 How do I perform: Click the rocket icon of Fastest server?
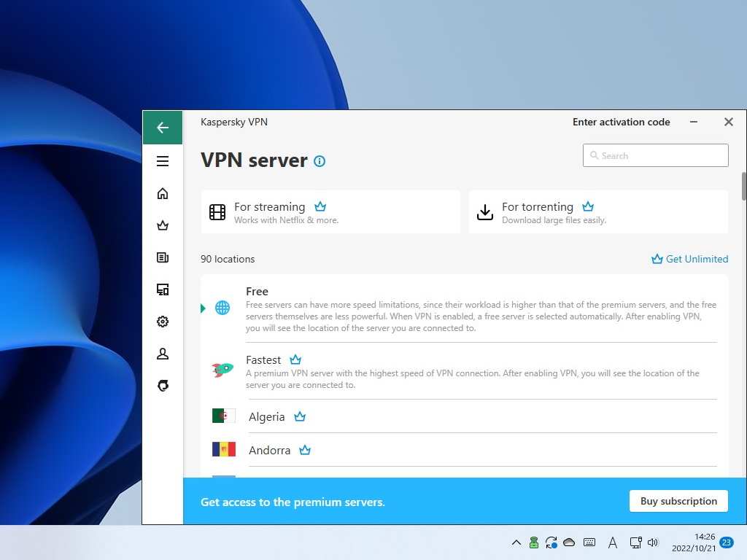pyautogui.click(x=222, y=370)
